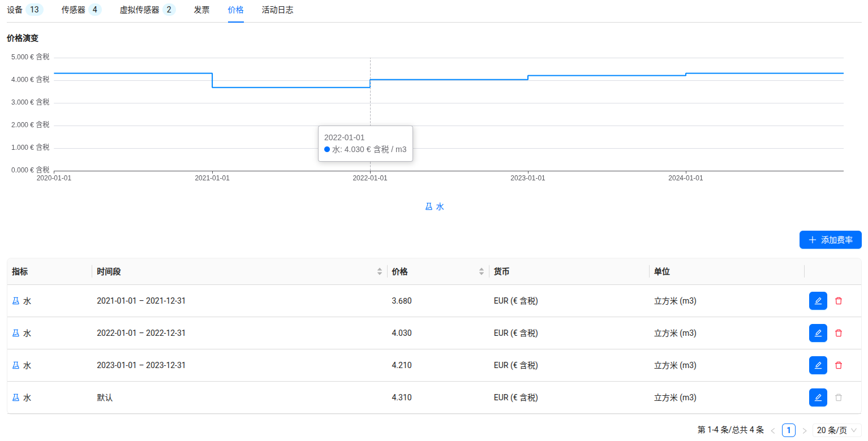The image size is (868, 441).
Task: Edit the 2022-01-01 – 2022-12-31 water rate
Action: point(818,333)
